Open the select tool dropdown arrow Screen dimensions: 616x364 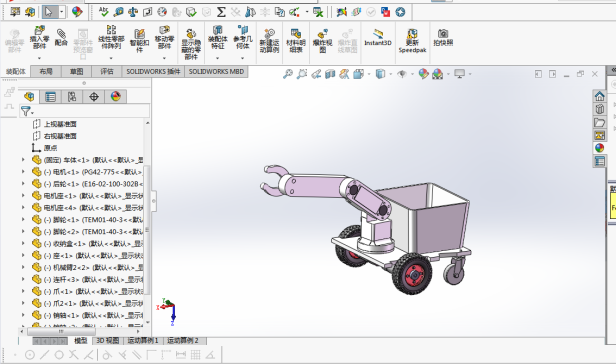tap(62, 12)
